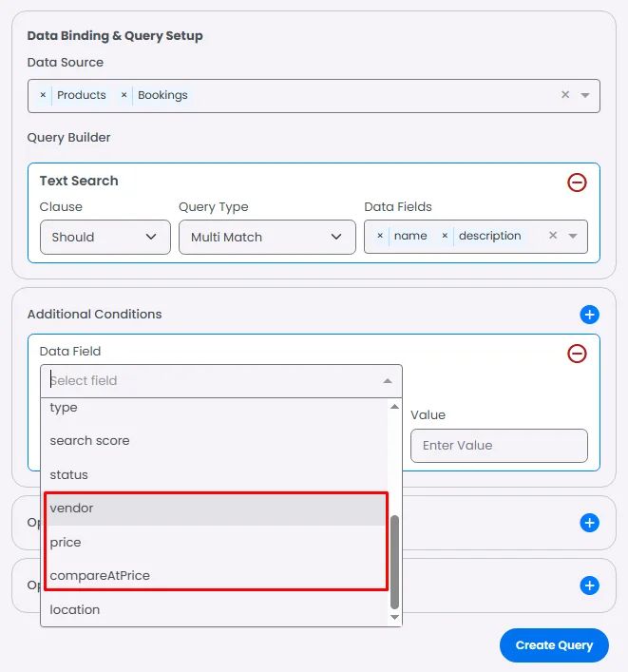
Task: Expand the Data Fields dropdown arrow
Action: click(573, 236)
